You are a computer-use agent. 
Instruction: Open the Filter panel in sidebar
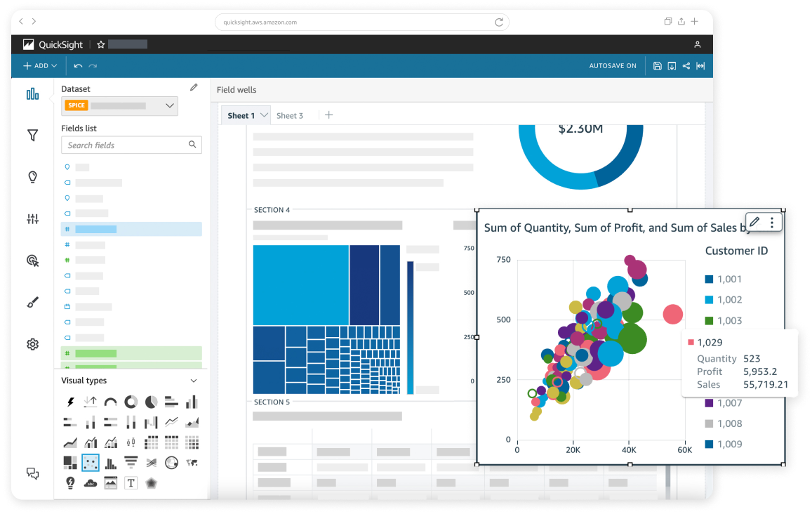click(32, 136)
